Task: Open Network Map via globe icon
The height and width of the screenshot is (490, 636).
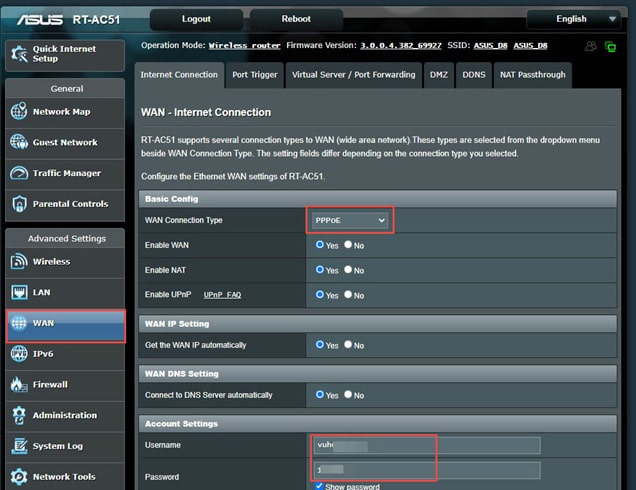Action: point(19,112)
